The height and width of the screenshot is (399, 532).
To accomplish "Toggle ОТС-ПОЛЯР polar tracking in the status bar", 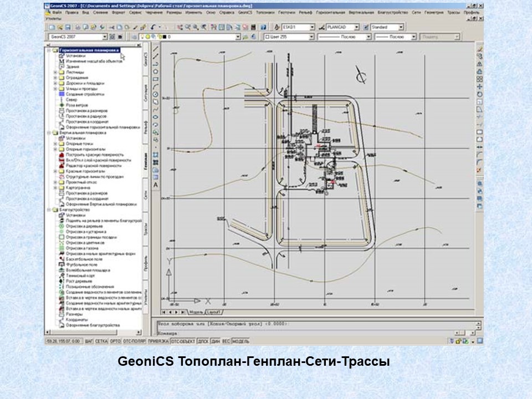I will (x=134, y=341).
